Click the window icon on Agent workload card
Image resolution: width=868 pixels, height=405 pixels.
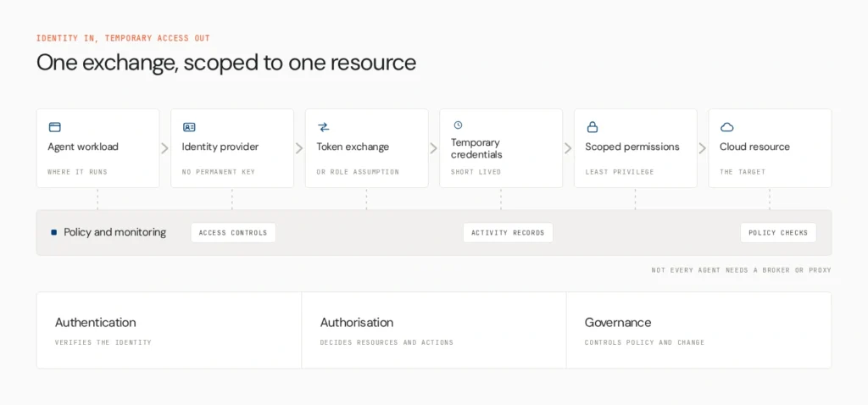click(x=55, y=127)
